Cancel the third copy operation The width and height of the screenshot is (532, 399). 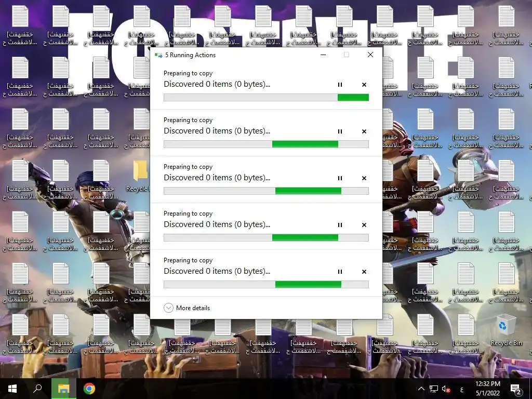click(364, 179)
